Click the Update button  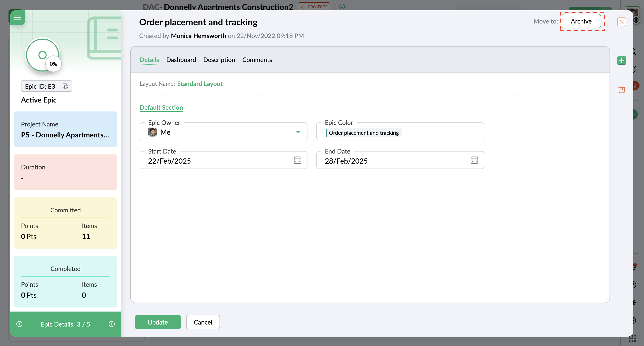click(158, 322)
